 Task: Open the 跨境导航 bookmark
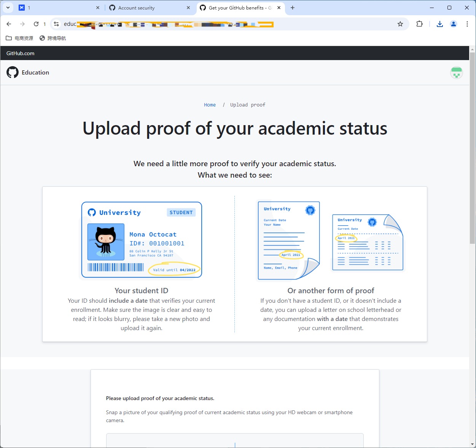click(53, 38)
